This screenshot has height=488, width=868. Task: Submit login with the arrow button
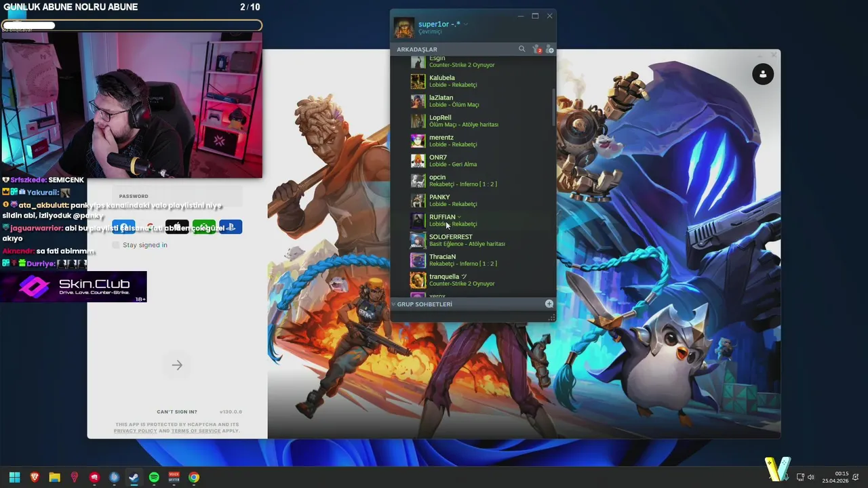(x=177, y=365)
